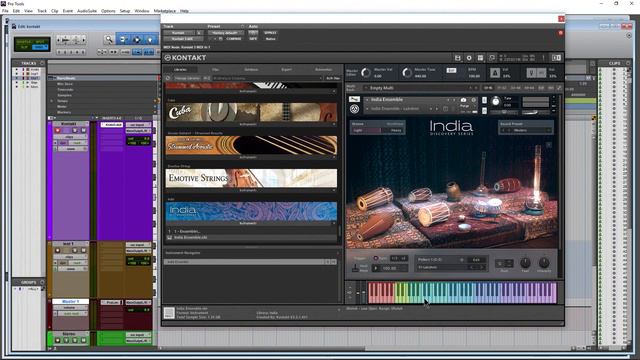Click the snowflake instrument icon below the wrench
The image size is (640, 360).
coord(354,109)
